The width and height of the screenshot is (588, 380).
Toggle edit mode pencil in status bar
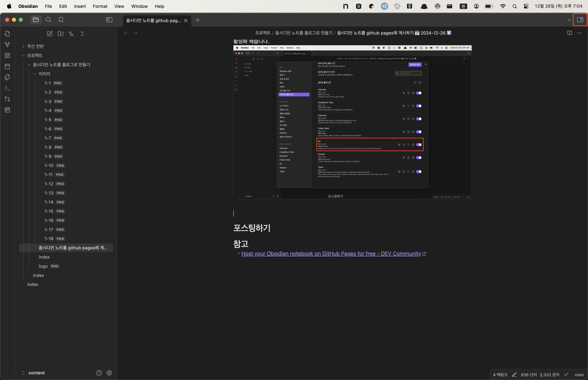(514, 375)
